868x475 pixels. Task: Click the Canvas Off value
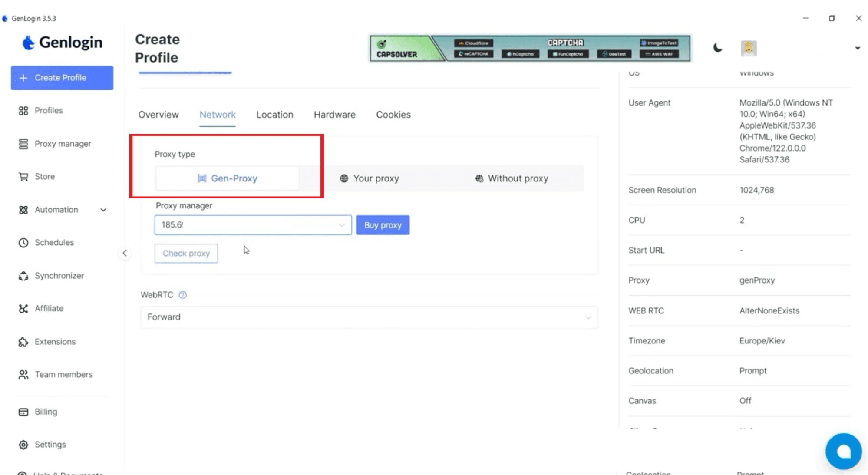click(745, 401)
